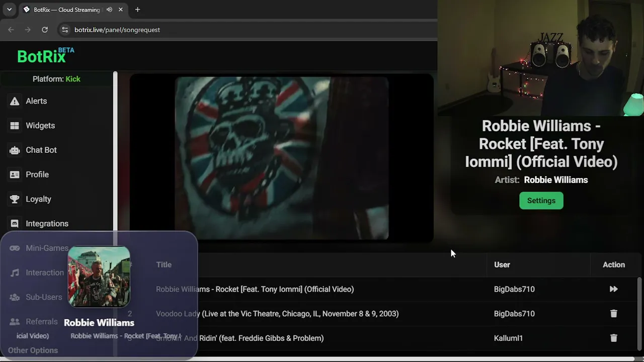Click the user Kalluml1

coord(508,338)
